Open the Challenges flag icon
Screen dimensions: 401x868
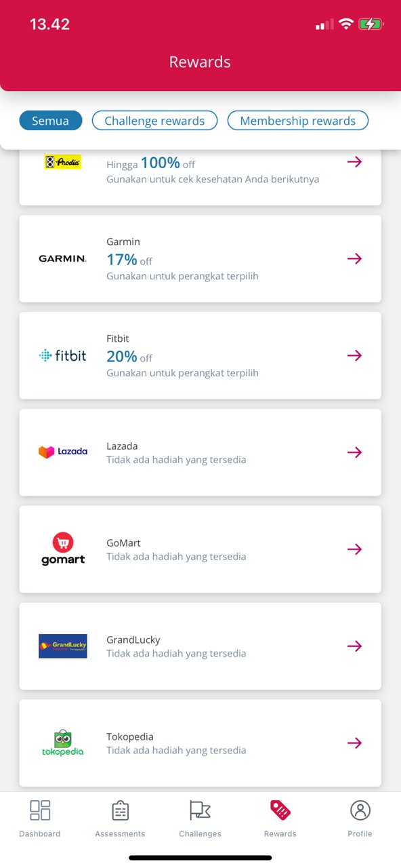click(200, 810)
